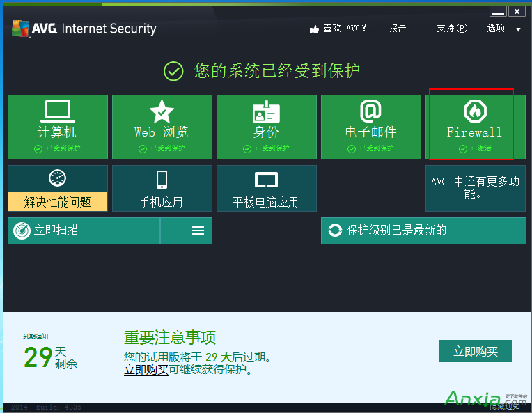The height and width of the screenshot is (413, 532).
Task: Click 保护级别已是最新的 update button
Action: 423,231
